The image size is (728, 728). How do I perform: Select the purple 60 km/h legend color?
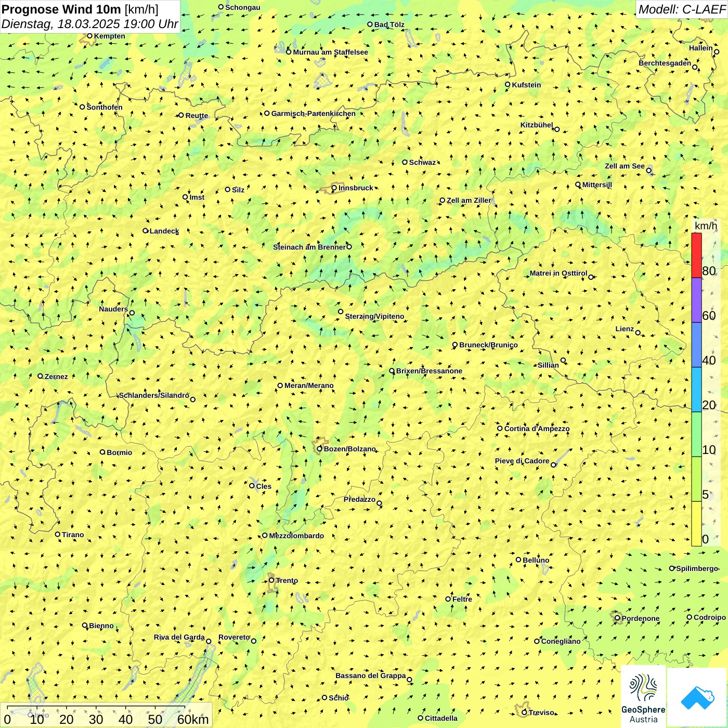[x=696, y=300]
